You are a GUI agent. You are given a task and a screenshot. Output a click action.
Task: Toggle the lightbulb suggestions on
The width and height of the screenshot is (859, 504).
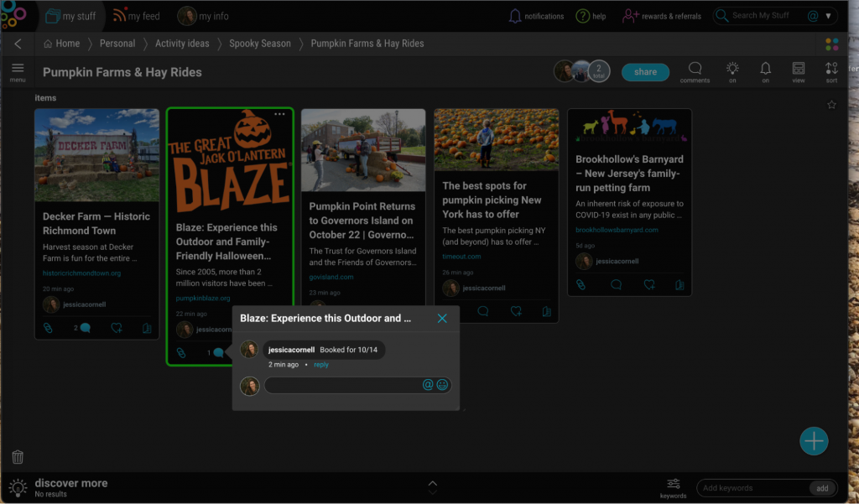click(732, 72)
